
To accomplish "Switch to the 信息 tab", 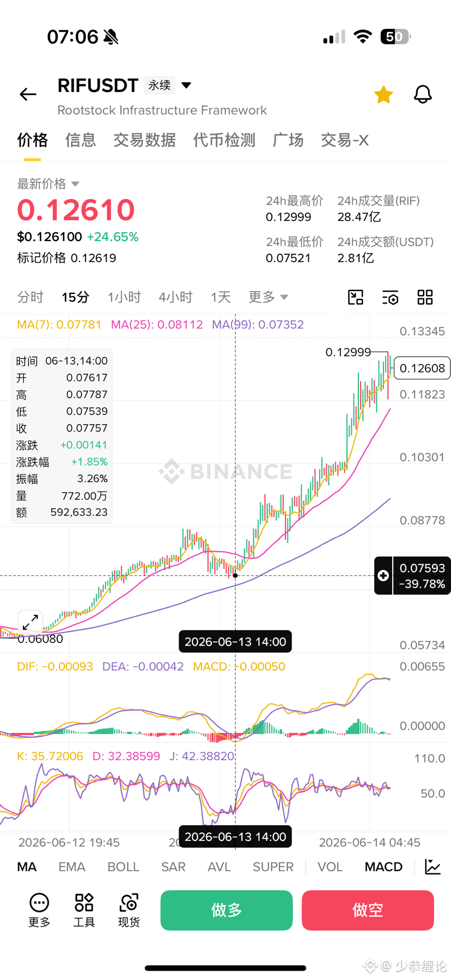I will point(81,140).
